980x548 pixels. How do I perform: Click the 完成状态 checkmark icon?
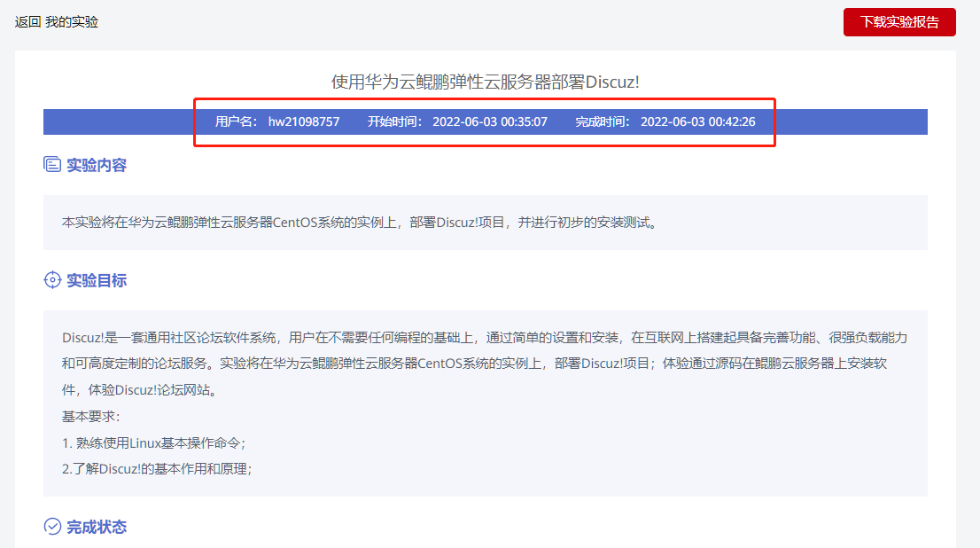(52, 527)
